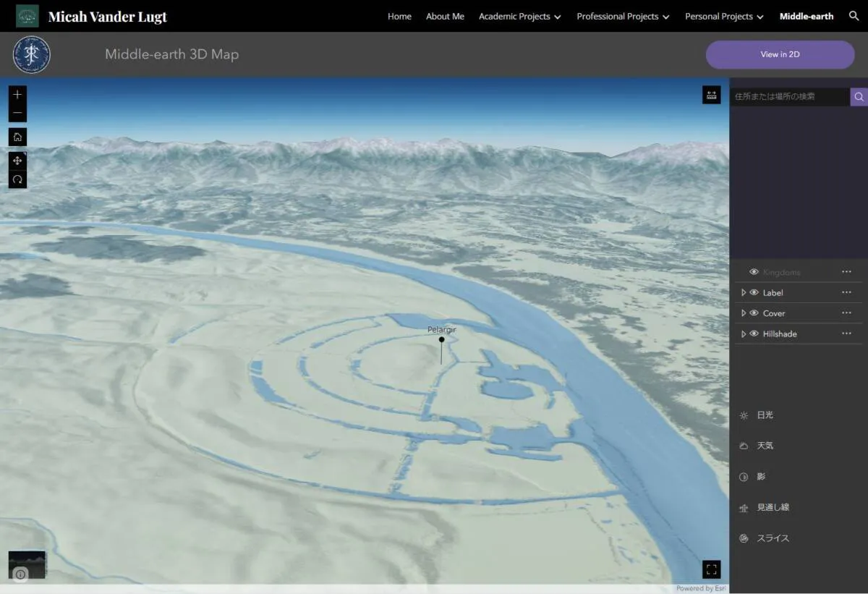This screenshot has height=594, width=868.
Task: Expand the Label layer group
Action: click(x=743, y=292)
